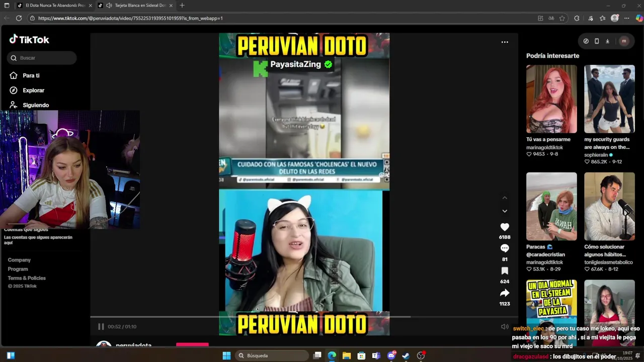Open OBS Studio from the taskbar
This screenshot has width=644, height=362.
pyautogui.click(x=421, y=355)
